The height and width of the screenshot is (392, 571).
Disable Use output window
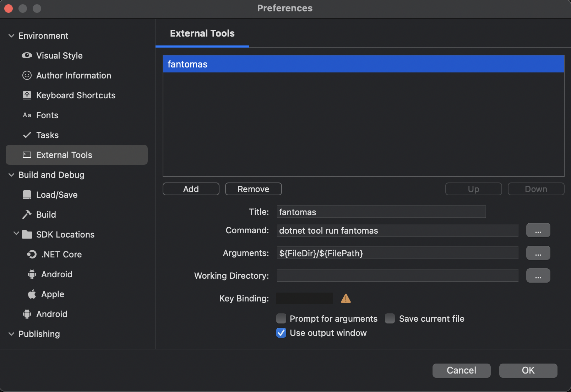point(281,333)
